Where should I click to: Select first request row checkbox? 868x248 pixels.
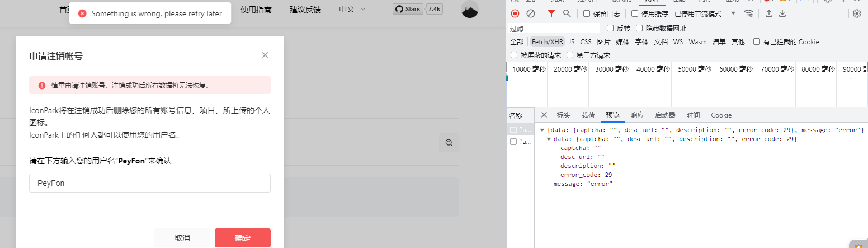click(x=513, y=129)
